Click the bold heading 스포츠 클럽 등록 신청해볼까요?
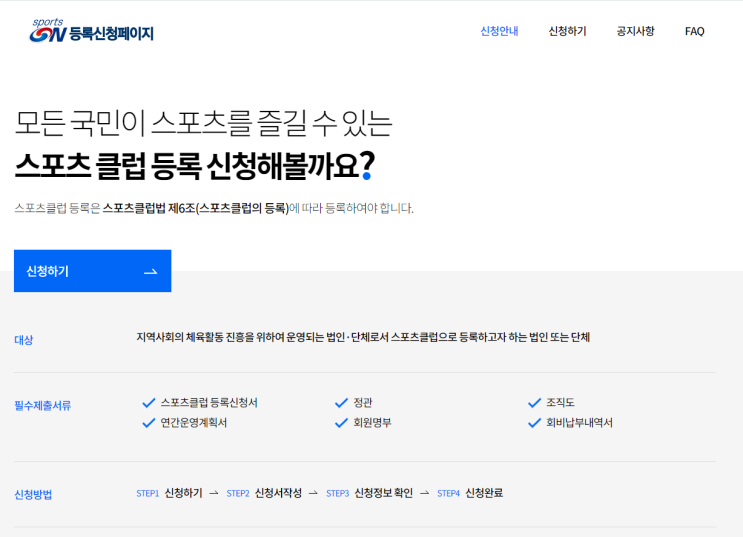 pyautogui.click(x=195, y=166)
